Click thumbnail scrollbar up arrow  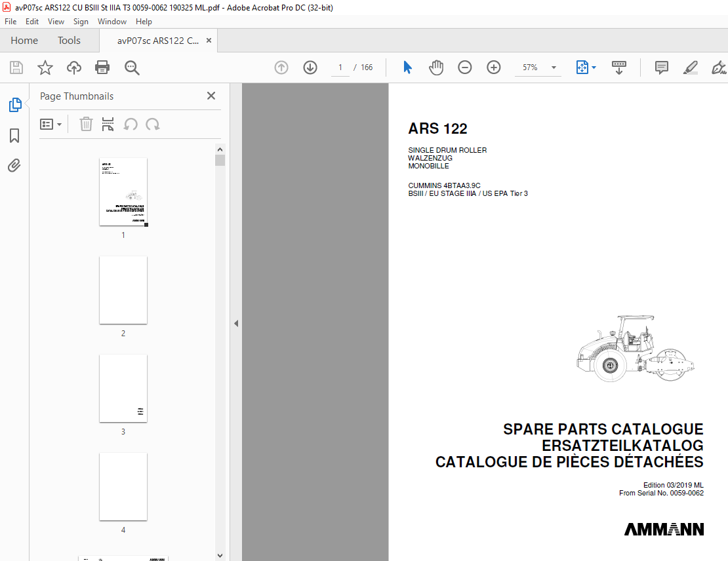220,149
